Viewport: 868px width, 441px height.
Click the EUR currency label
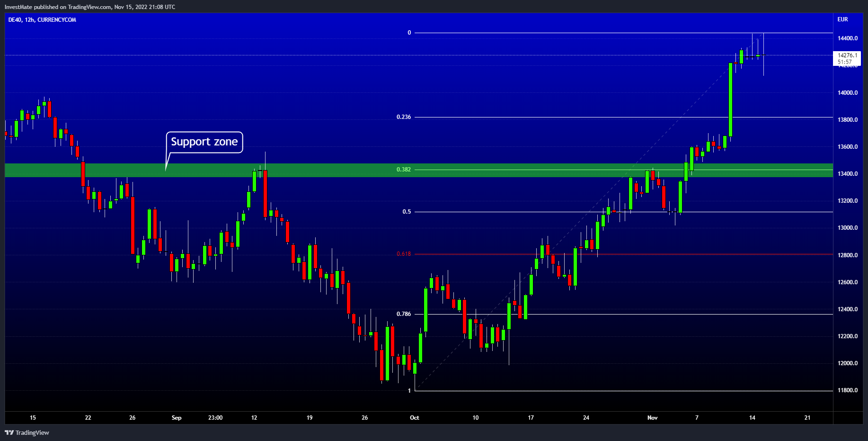(843, 19)
